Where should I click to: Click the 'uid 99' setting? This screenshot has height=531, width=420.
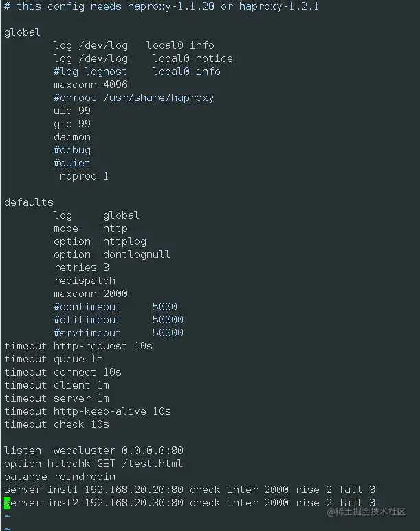click(71, 111)
